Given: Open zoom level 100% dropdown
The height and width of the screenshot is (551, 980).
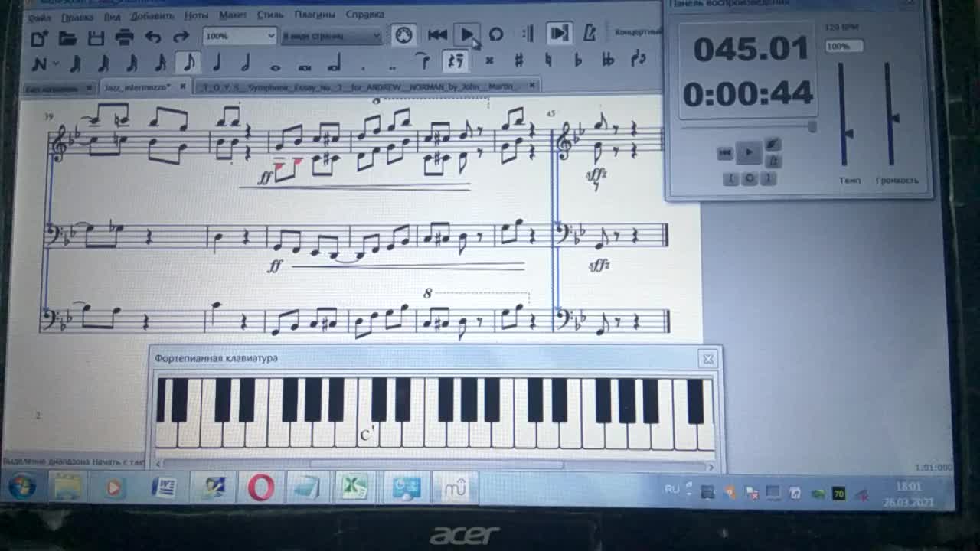Looking at the screenshot, I should 240,36.
